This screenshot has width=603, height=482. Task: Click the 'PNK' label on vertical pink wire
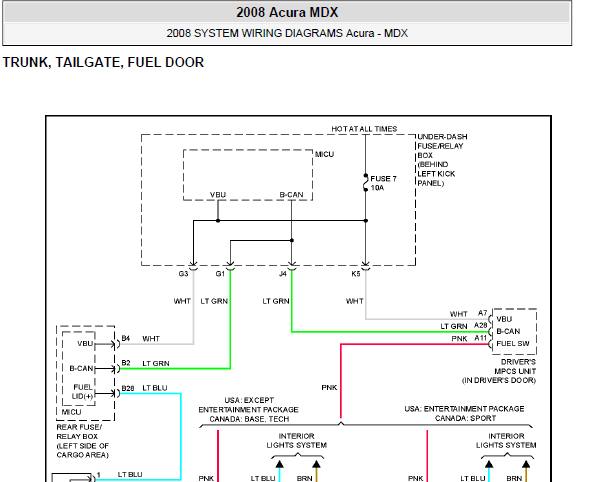pyautogui.click(x=329, y=387)
